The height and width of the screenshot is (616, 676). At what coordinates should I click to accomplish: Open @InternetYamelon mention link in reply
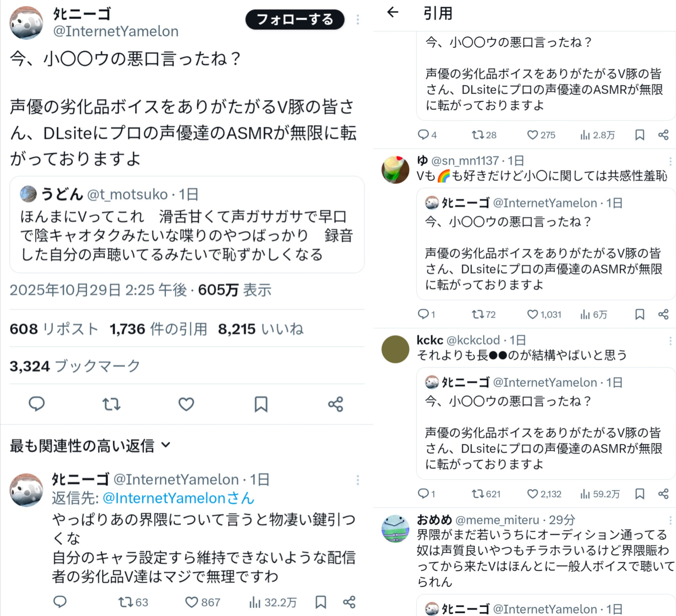pyautogui.click(x=178, y=498)
